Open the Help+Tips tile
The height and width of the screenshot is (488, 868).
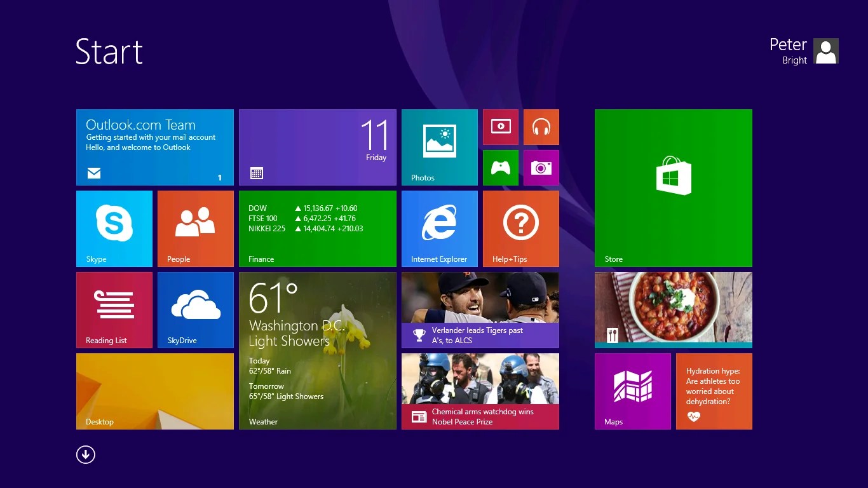[x=521, y=229]
